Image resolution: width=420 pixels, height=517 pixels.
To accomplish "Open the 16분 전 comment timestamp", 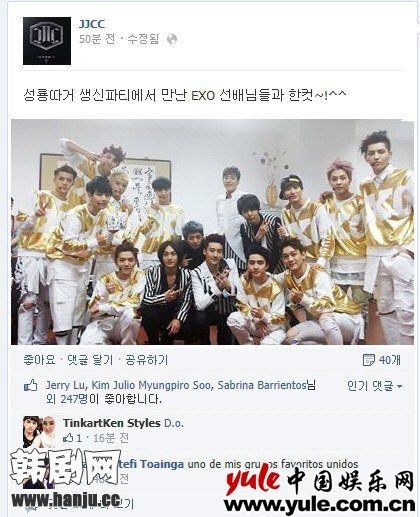I will pyautogui.click(x=111, y=438).
